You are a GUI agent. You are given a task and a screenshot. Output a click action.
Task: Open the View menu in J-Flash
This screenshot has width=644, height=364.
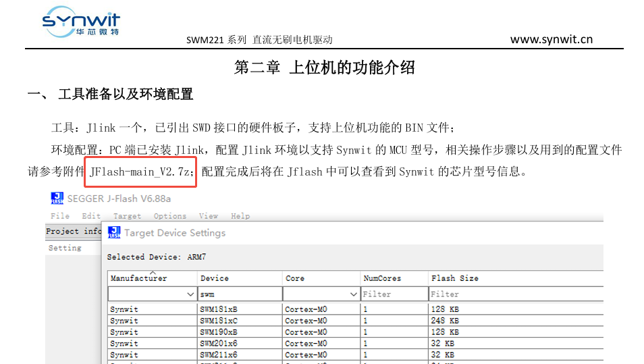208,215
